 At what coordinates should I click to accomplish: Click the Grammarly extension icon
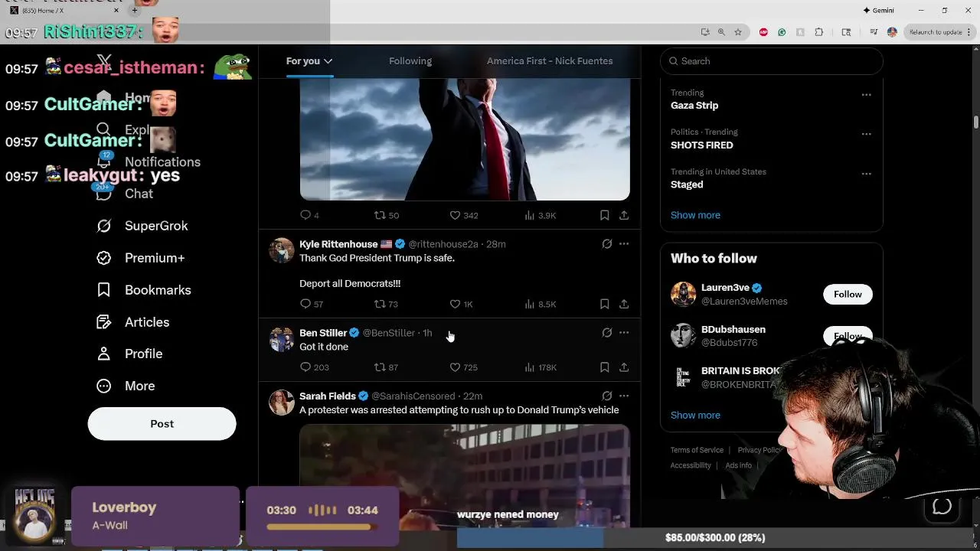pos(782,32)
